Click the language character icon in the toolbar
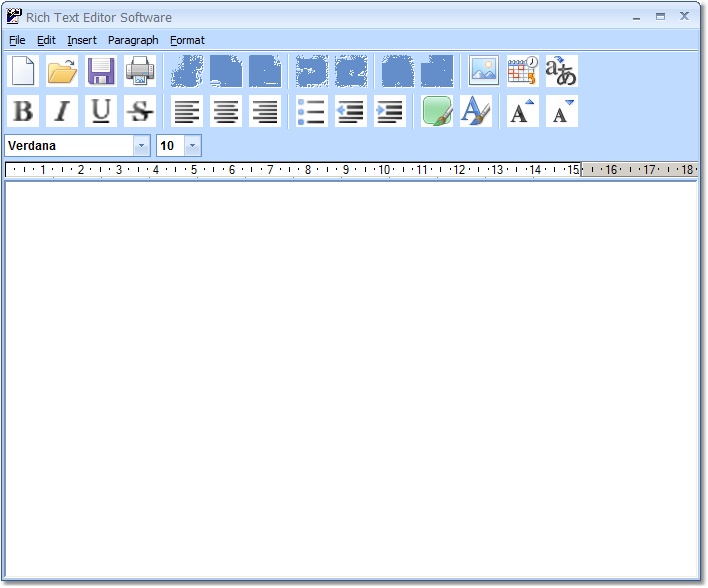 [561, 71]
